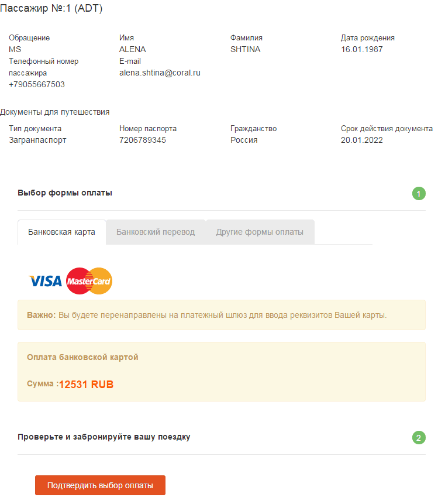Open Другие формы оплаты tab
Image resolution: width=438 pixels, height=504 pixels.
pyautogui.click(x=260, y=232)
